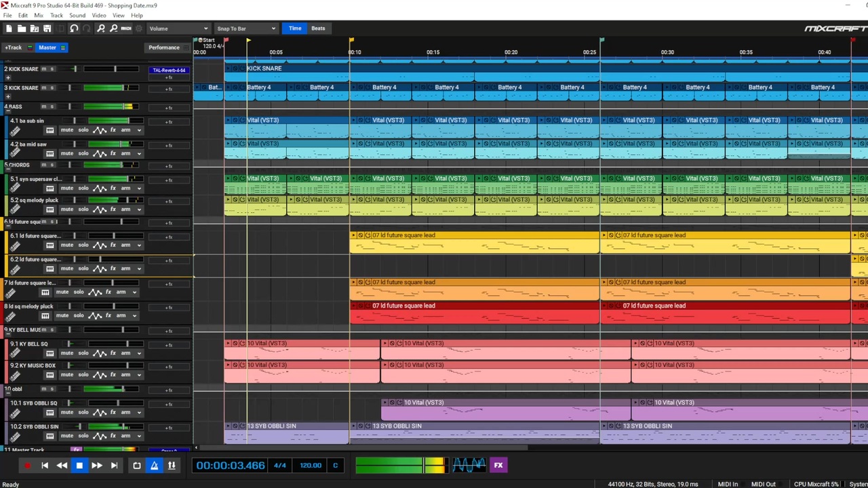
Task: Switch timeline to Beats mode
Action: coord(318,28)
